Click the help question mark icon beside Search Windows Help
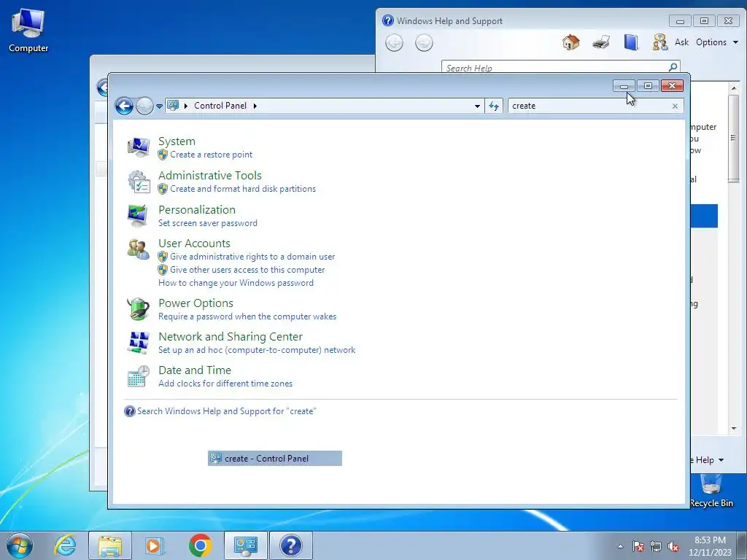 pyautogui.click(x=130, y=411)
